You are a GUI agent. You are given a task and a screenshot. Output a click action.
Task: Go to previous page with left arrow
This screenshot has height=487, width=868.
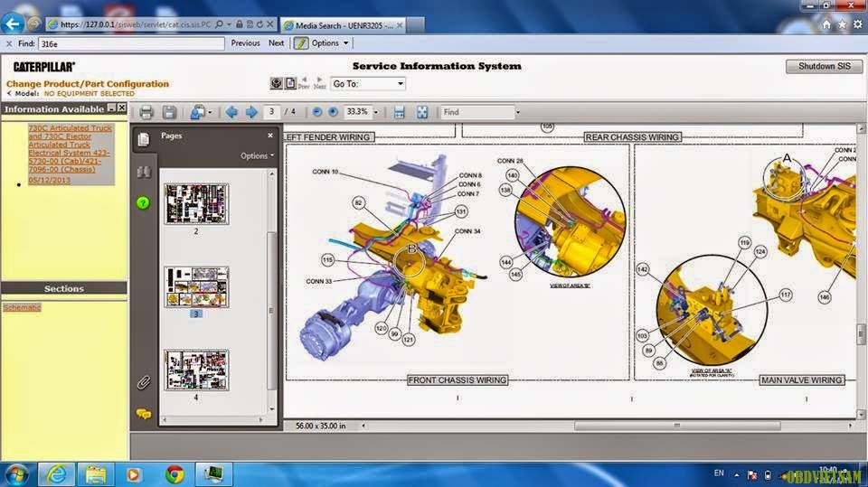(x=231, y=112)
